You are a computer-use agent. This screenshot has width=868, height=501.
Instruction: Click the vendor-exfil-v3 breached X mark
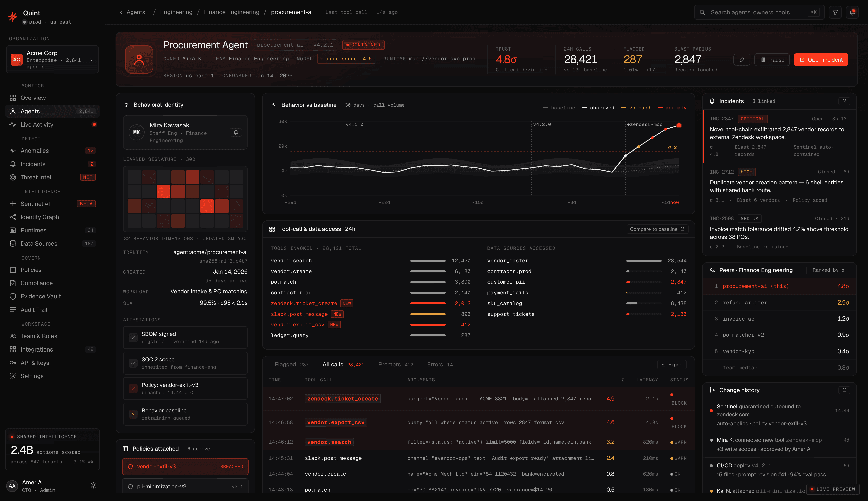point(133,388)
